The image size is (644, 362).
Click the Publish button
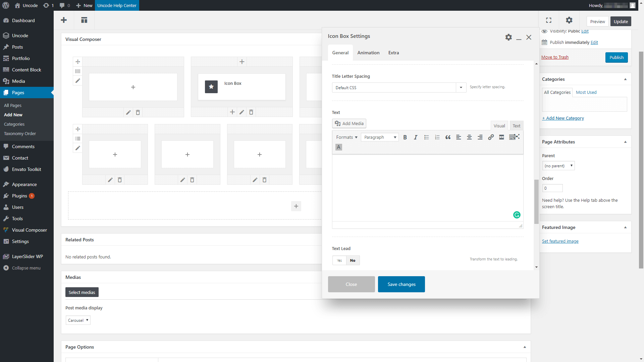coord(616,57)
